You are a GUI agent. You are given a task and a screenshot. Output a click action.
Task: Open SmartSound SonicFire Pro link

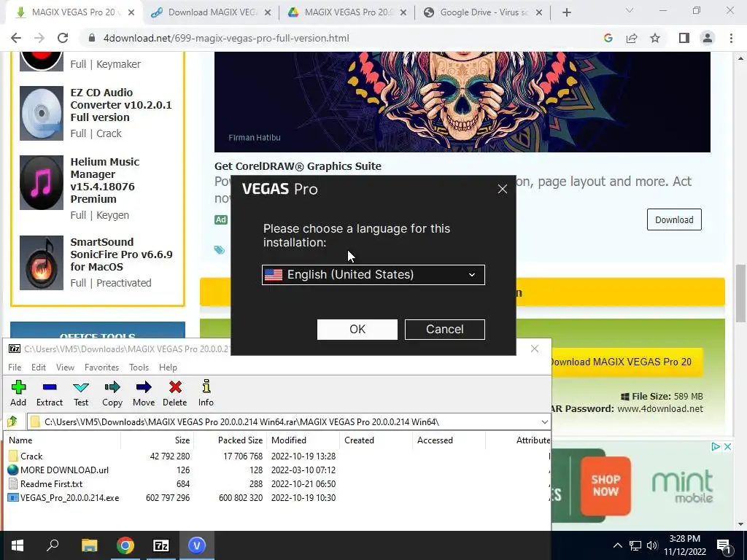click(122, 254)
